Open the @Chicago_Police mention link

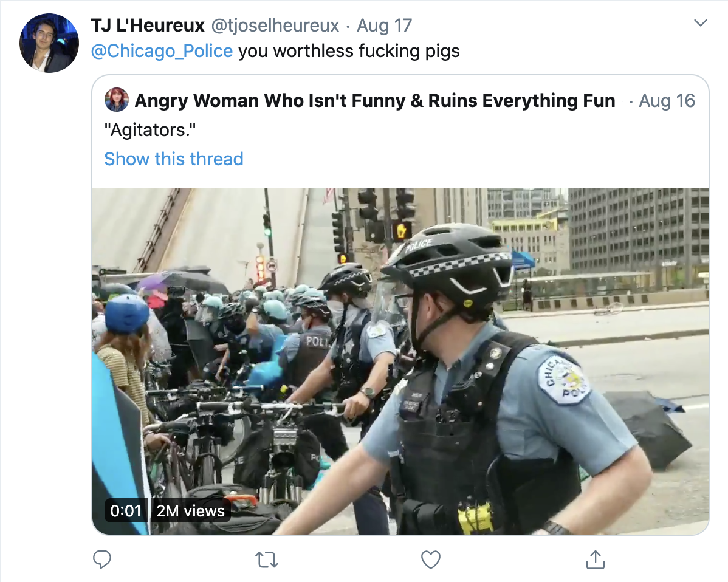tap(162, 51)
